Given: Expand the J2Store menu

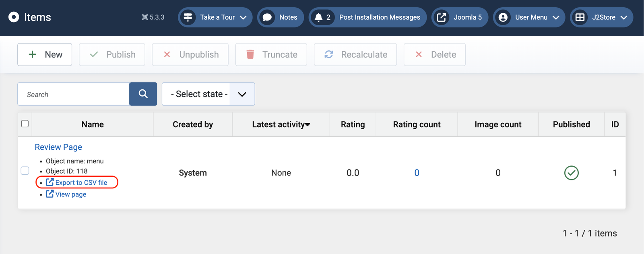Looking at the screenshot, I should click(x=601, y=17).
